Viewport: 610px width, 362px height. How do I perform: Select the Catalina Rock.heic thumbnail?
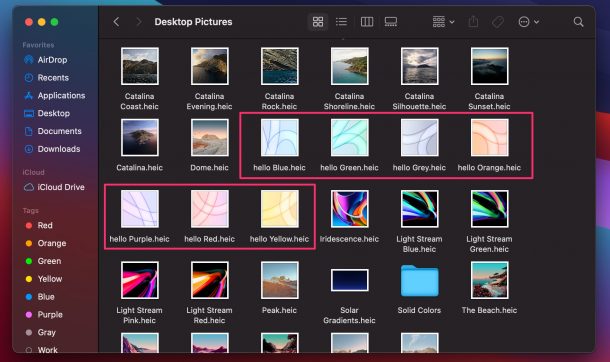click(x=280, y=66)
